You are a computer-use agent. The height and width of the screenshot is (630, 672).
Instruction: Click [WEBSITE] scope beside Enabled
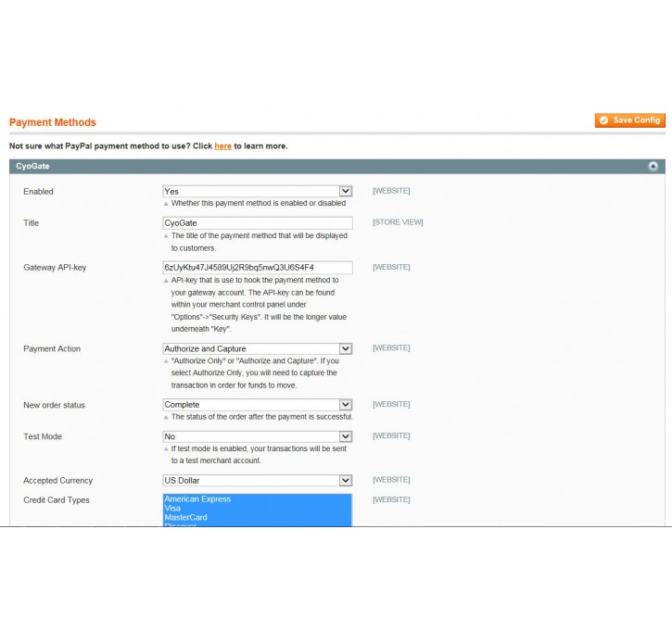click(391, 191)
